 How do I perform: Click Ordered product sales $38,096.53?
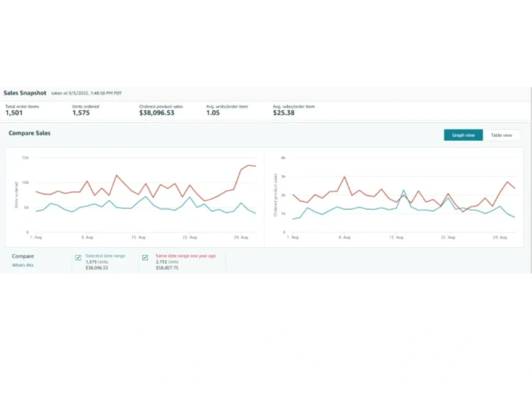click(x=156, y=113)
